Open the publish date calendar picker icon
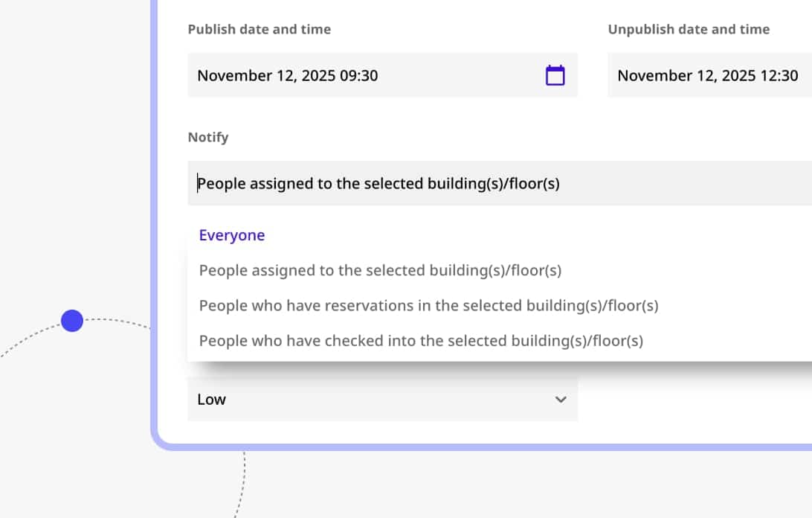 click(555, 75)
